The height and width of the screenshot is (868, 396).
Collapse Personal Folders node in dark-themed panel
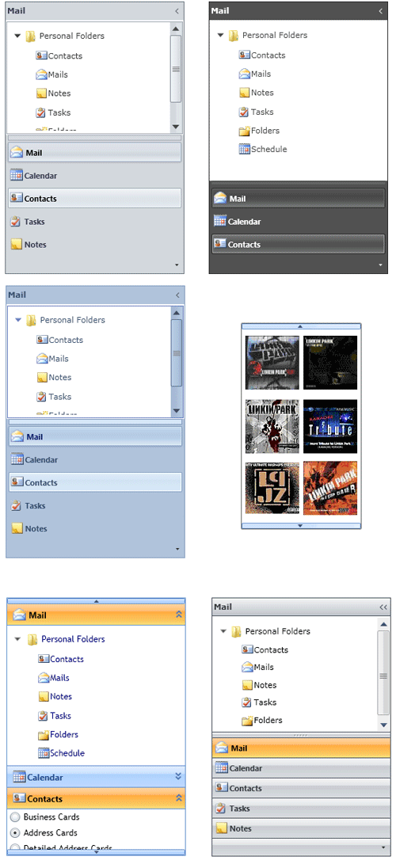(220, 35)
